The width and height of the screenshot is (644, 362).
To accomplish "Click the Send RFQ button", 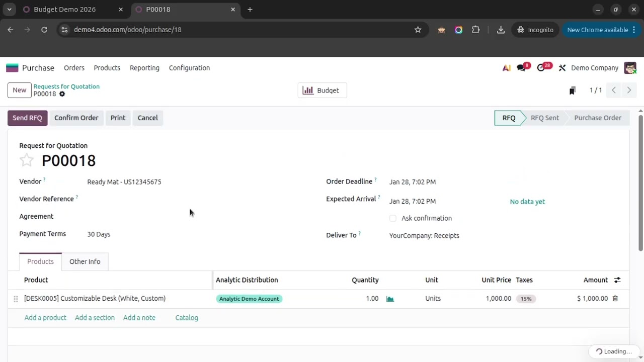I will tap(27, 118).
